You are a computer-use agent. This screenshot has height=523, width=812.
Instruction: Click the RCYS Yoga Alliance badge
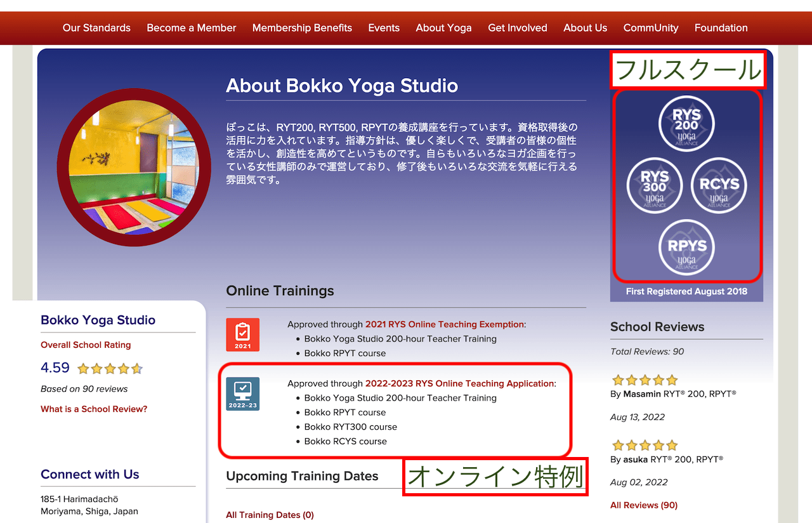pyautogui.click(x=719, y=185)
